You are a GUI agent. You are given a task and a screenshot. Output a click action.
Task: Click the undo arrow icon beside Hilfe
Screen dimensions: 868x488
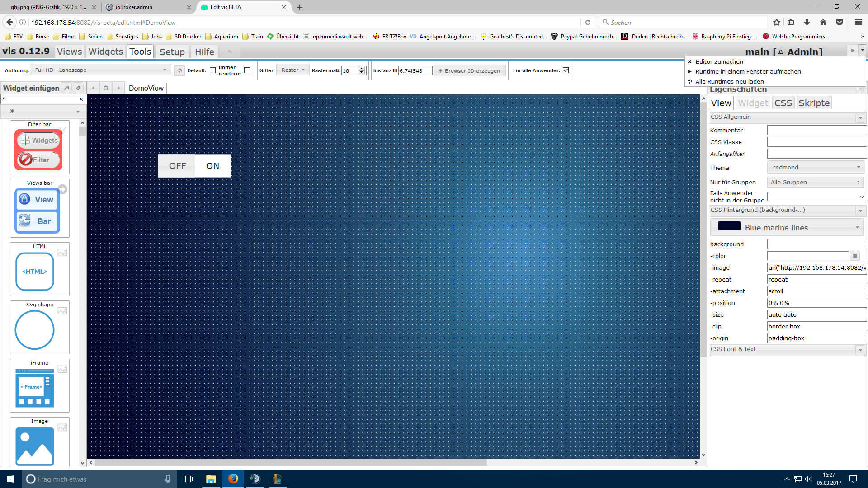click(230, 52)
